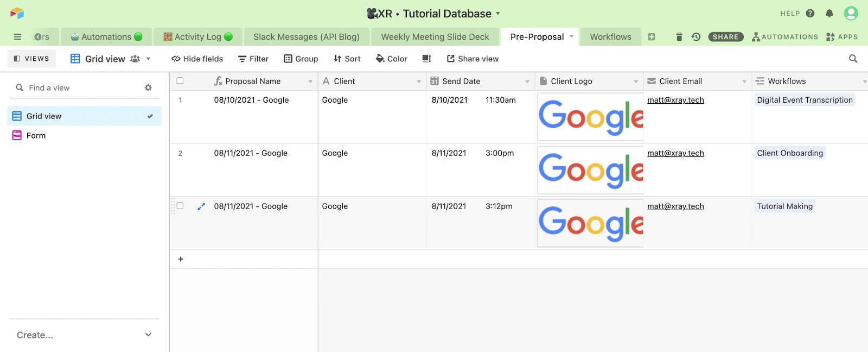Screen dimensions: 868x352
Task: Click the Airtable logo home icon
Action: point(17,13)
